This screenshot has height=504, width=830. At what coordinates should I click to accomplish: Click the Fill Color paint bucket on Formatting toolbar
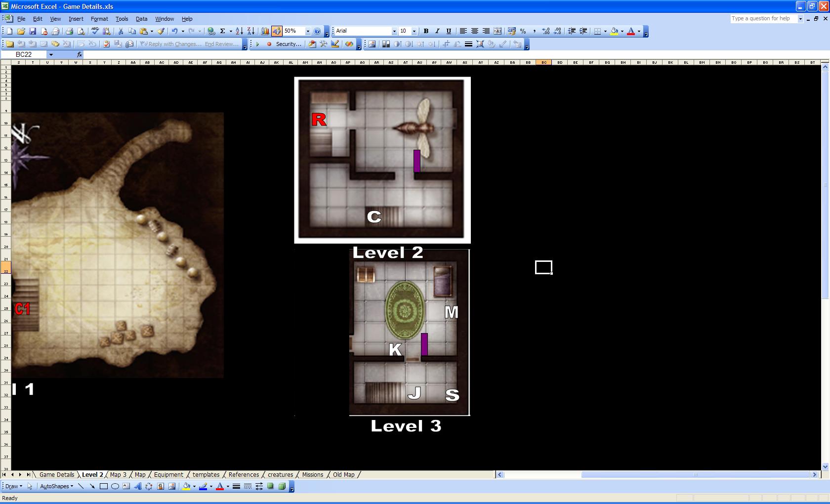click(x=614, y=31)
